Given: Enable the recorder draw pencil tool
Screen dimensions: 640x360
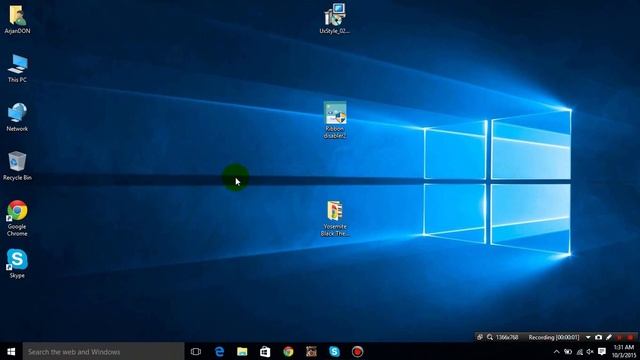Looking at the screenshot, I should tap(609, 337).
